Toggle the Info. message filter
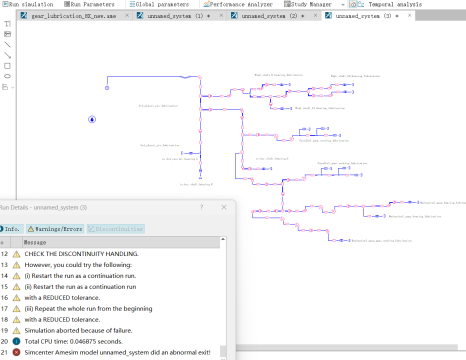Screen dimensions: 466x360 [x=11, y=229]
